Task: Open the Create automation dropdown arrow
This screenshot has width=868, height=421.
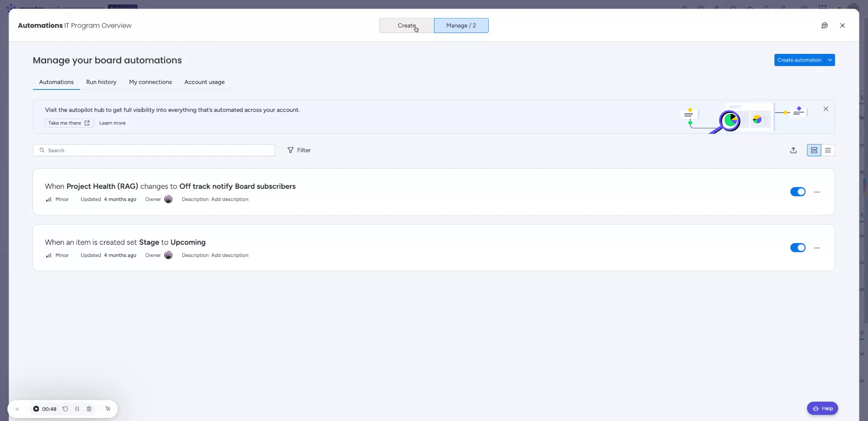Action: point(830,60)
